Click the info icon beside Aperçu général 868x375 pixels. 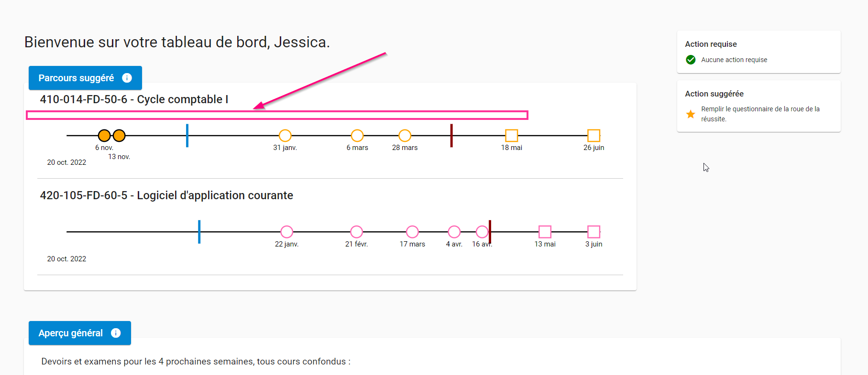(116, 333)
